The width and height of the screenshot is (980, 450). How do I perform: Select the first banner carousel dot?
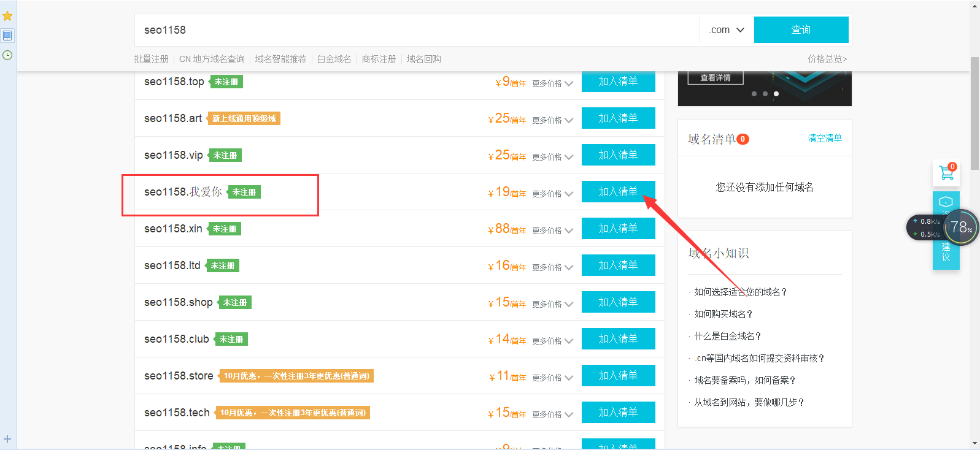click(x=754, y=94)
